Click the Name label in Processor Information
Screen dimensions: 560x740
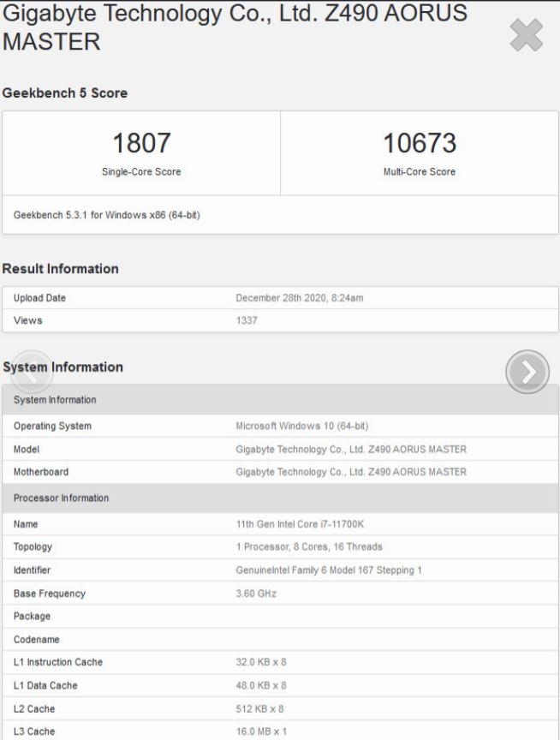click(26, 524)
